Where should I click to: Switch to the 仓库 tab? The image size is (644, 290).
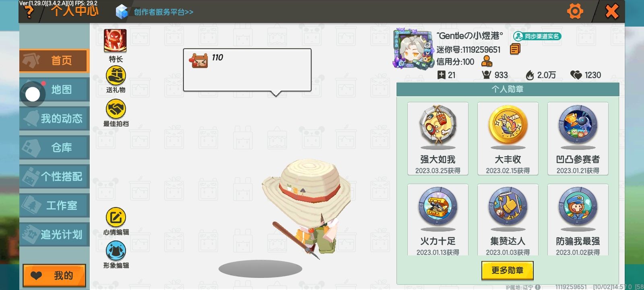click(x=54, y=147)
